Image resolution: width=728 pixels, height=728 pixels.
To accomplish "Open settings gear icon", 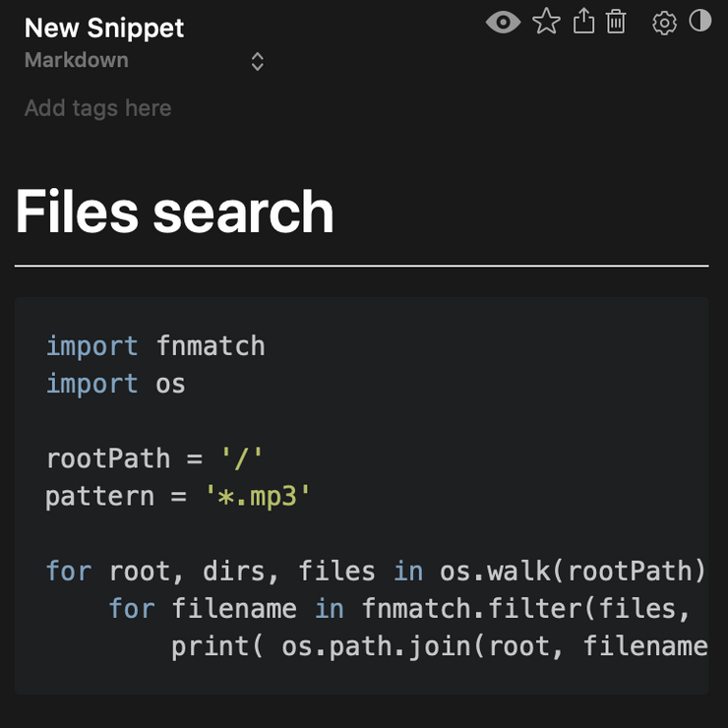I will (664, 23).
